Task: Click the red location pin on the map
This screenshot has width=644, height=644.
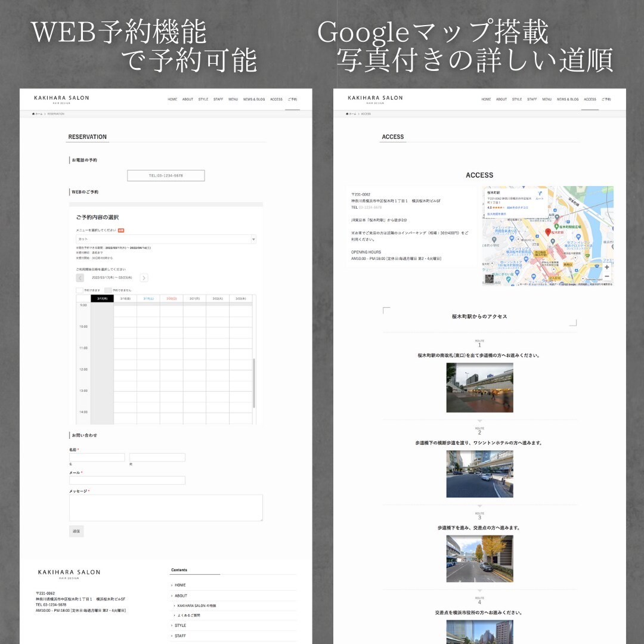Action: (547, 232)
